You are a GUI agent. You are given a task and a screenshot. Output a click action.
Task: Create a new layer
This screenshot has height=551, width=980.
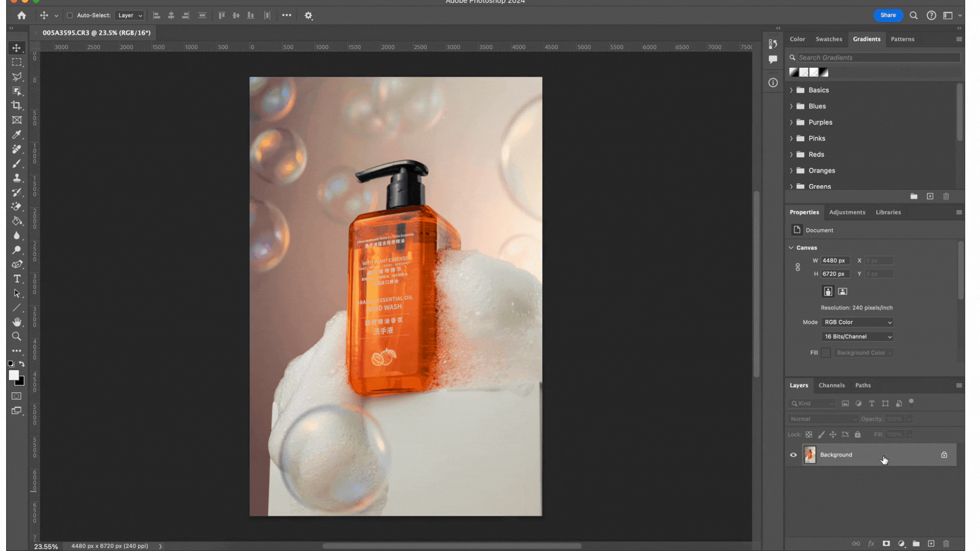931,544
